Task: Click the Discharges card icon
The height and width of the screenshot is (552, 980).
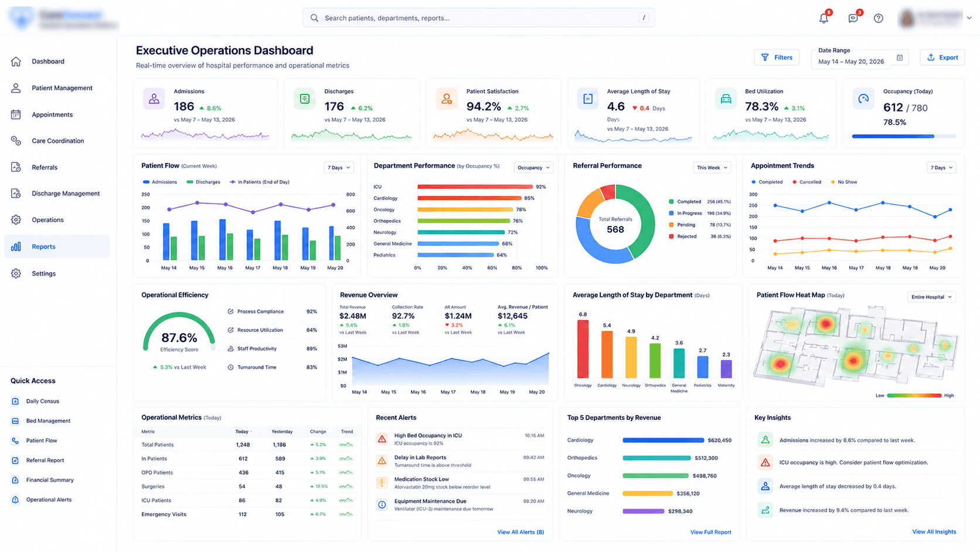Action: [305, 99]
